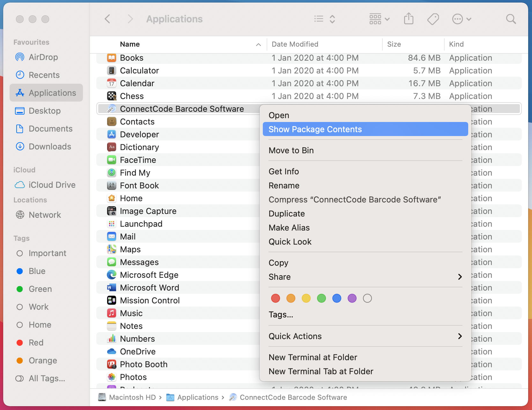Click the empty grey tag circle

(367, 298)
